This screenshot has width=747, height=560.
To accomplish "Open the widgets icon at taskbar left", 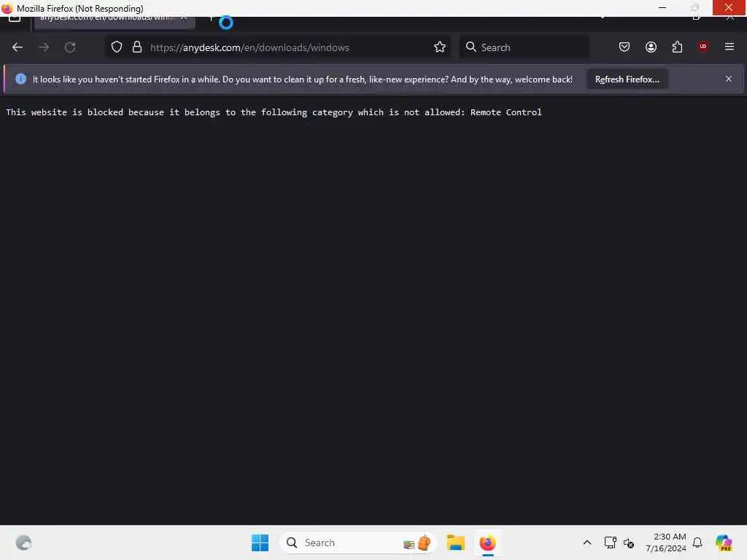I will [x=23, y=542].
